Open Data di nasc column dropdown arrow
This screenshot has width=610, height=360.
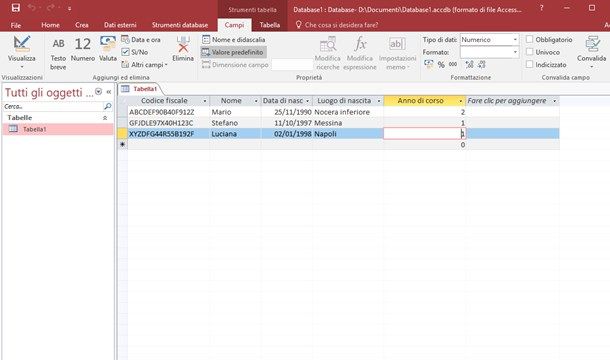click(x=307, y=101)
